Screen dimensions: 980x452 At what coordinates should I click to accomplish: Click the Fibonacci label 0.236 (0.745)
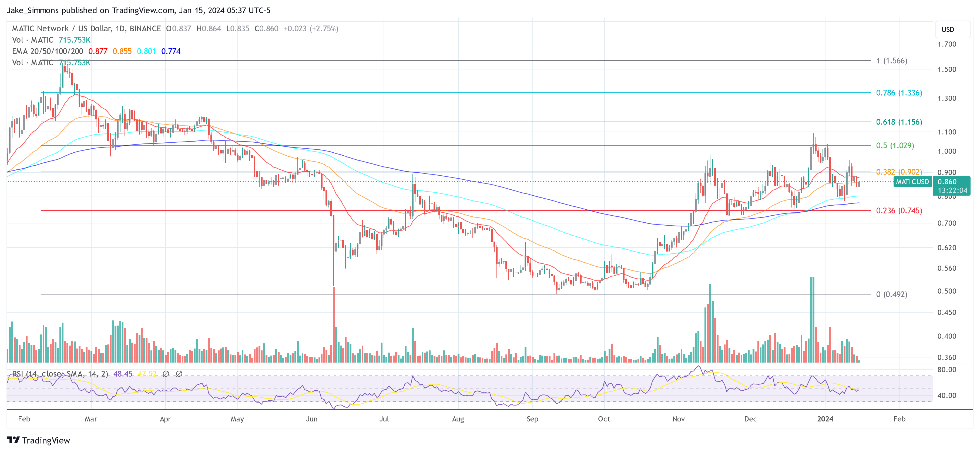[x=899, y=210]
